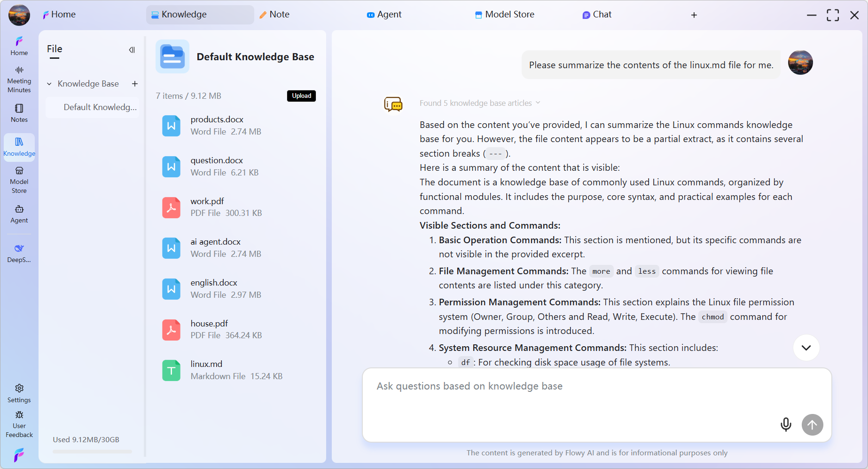Open Notes in the left sidebar
Viewport: 868px width, 469px height.
pos(19,113)
